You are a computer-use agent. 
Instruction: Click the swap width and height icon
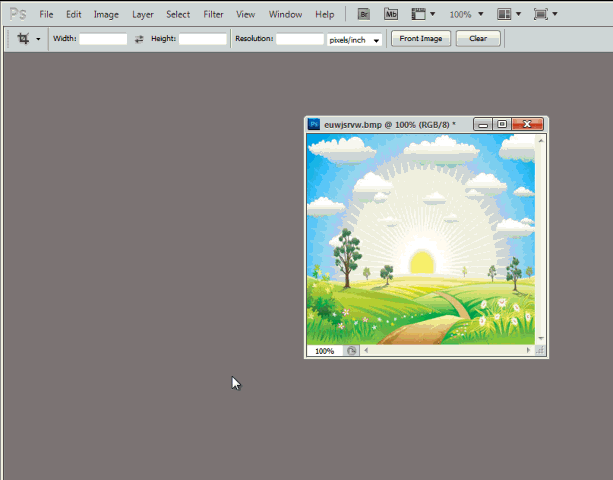(x=139, y=39)
